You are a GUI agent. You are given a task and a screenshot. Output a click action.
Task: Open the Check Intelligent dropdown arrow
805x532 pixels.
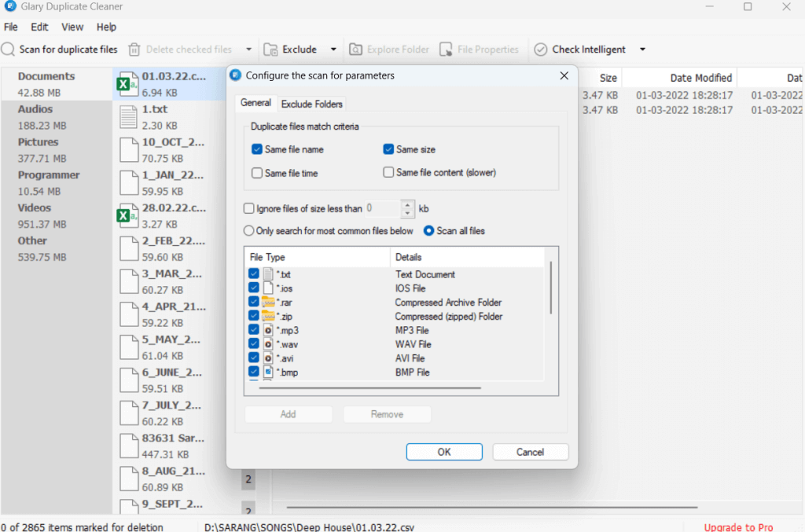tap(642, 50)
